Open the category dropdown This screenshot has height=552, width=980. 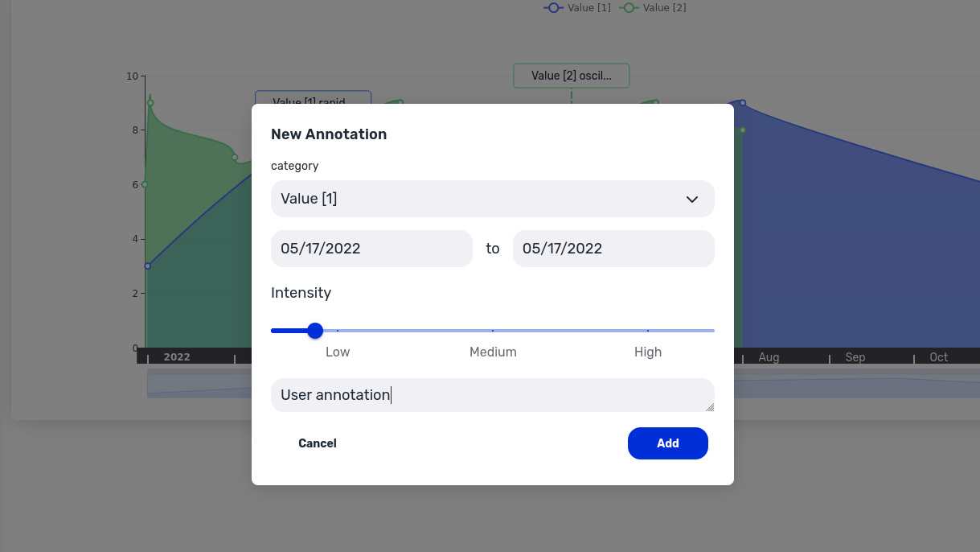(492, 199)
